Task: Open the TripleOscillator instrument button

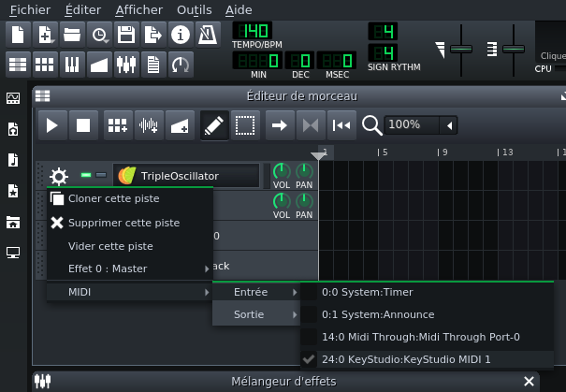Action: pyautogui.click(x=186, y=176)
